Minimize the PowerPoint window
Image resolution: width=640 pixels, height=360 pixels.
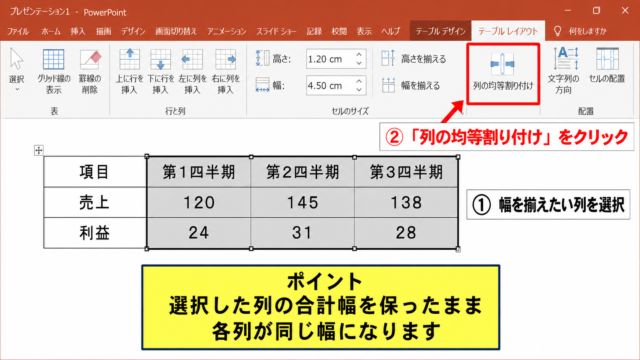click(x=568, y=11)
